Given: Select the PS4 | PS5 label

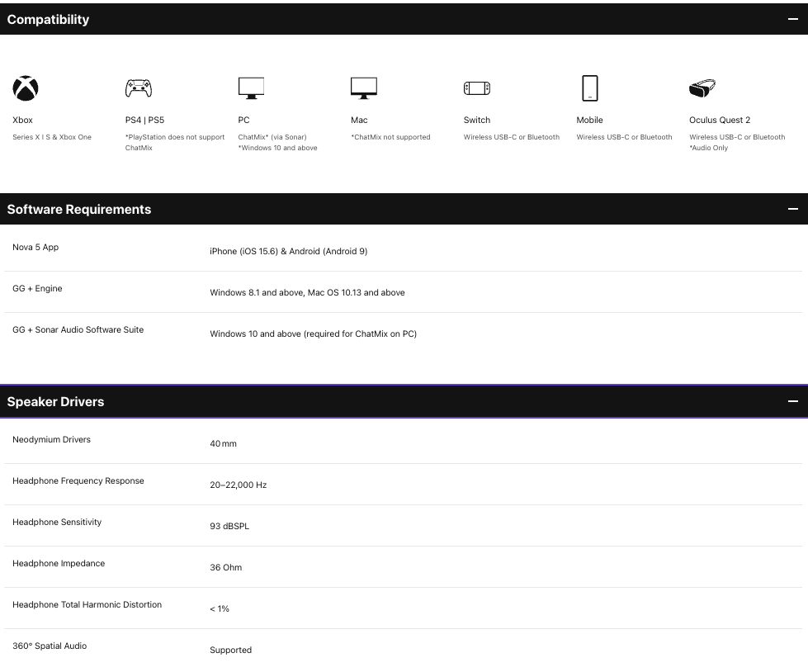Looking at the screenshot, I should coord(144,120).
